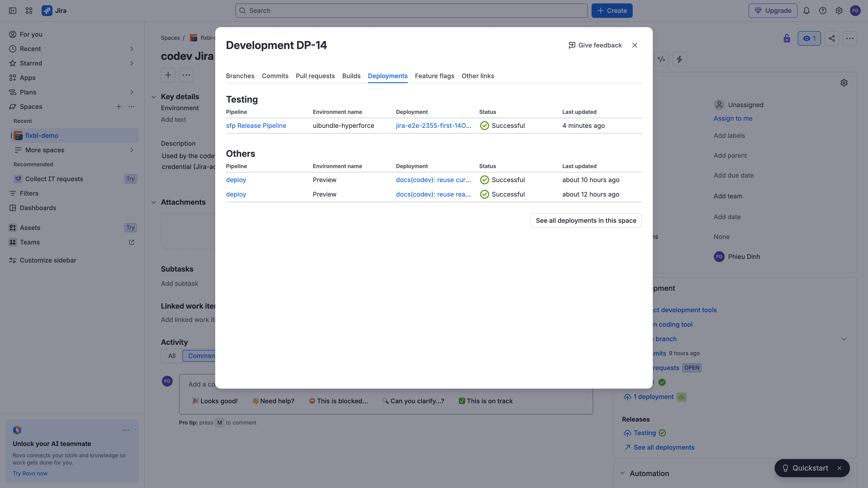Click the unlock restriction icon
Viewport: 868px width, 488px height.
coord(786,38)
